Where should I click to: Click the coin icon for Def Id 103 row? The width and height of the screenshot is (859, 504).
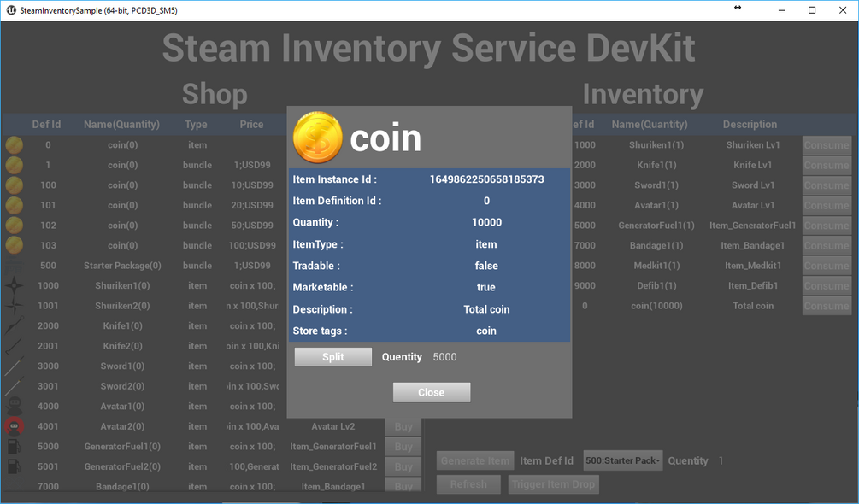tap(15, 245)
